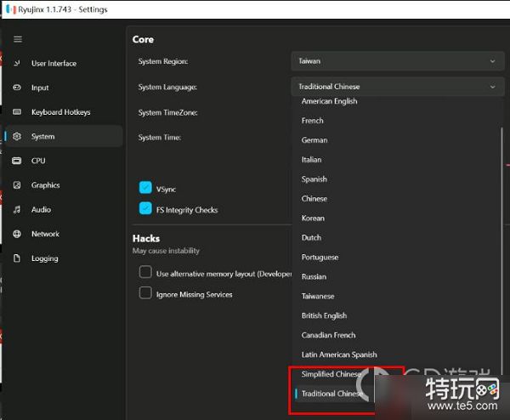Disable the VSync checkbox
Viewport: 510px width, 420px height.
coord(145,189)
